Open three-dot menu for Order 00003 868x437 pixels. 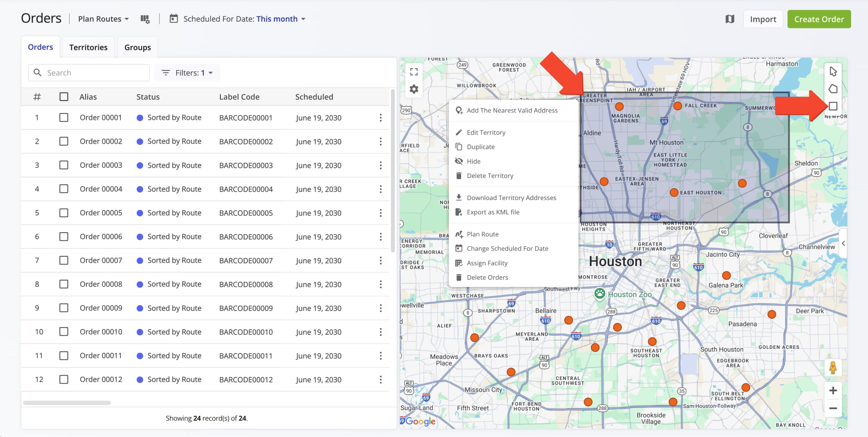381,165
